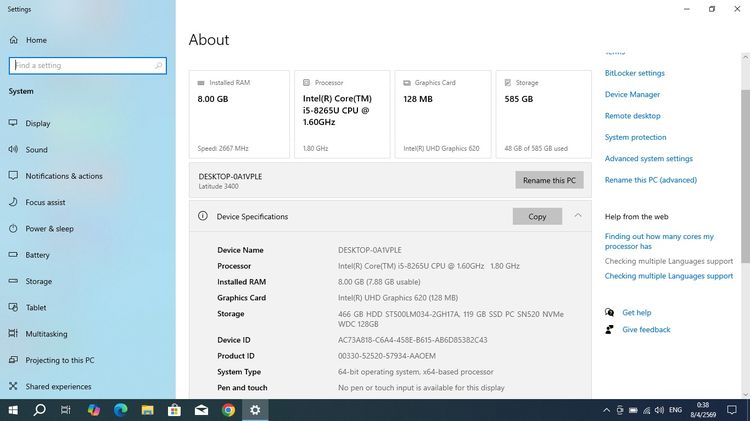Open Device Manager link

click(x=632, y=95)
